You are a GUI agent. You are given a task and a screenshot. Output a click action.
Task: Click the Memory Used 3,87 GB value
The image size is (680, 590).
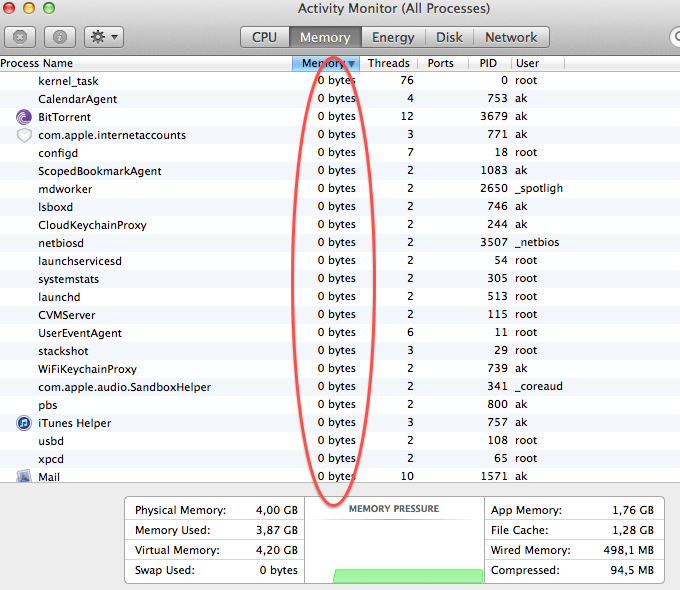pos(277,530)
